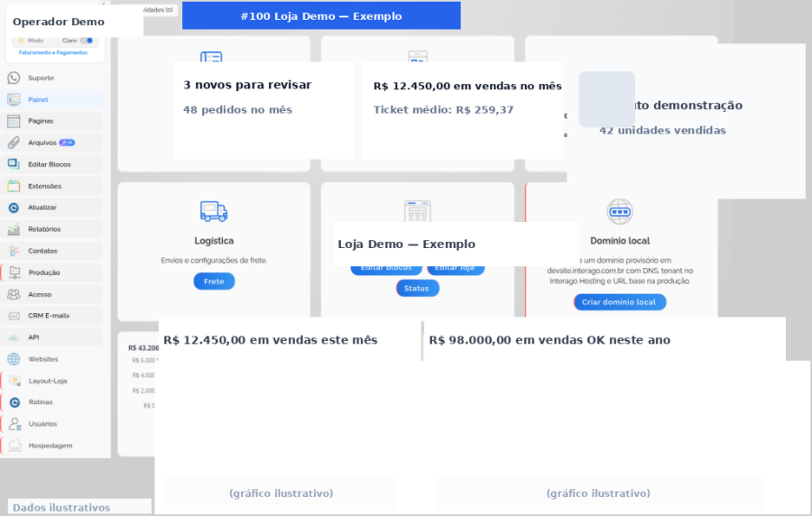This screenshot has height=516, width=812.
Task: Click the Editar blocos button in store card
Action: [386, 270]
